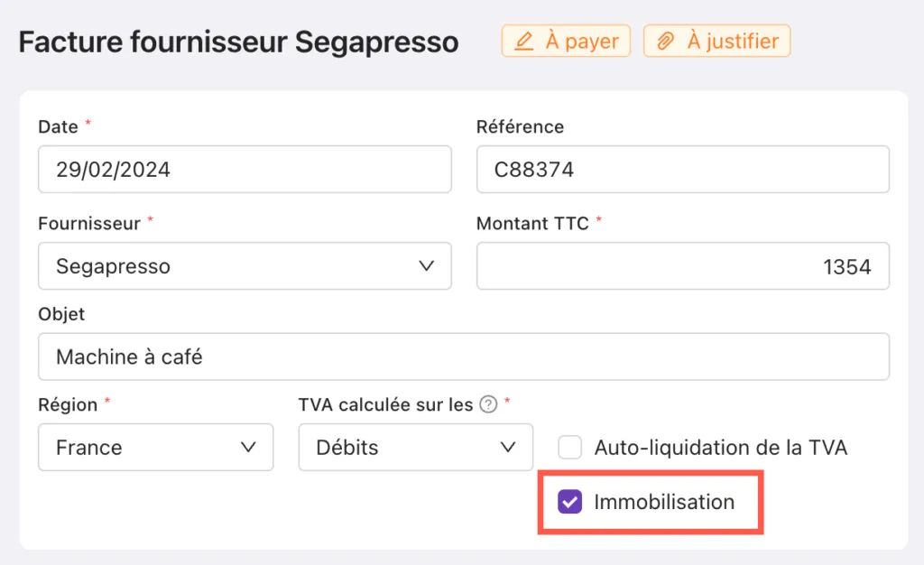Image resolution: width=924 pixels, height=565 pixels.
Task: Click the Fournisseur dropdown chevron arrow
Action: (x=427, y=265)
